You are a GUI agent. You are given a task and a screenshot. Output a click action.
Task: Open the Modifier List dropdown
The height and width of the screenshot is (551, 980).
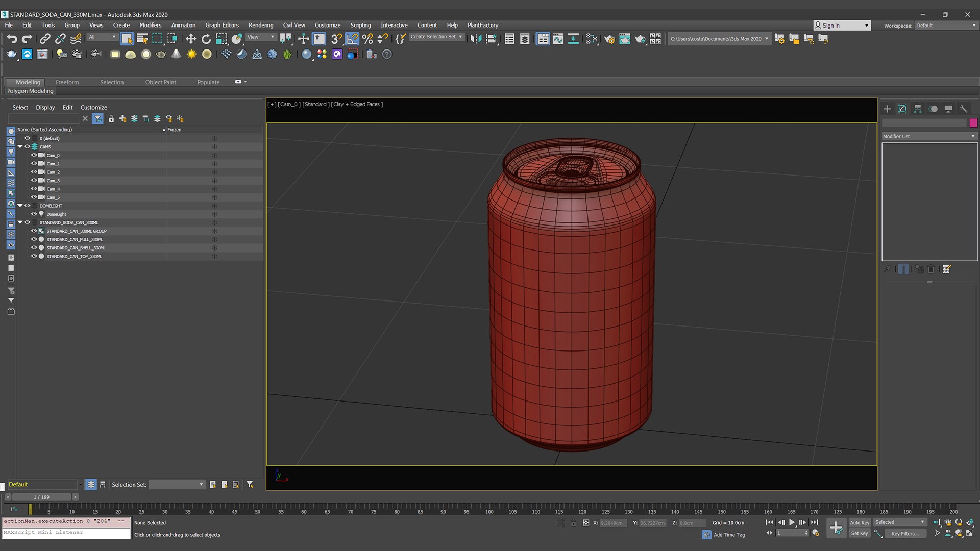coord(929,136)
